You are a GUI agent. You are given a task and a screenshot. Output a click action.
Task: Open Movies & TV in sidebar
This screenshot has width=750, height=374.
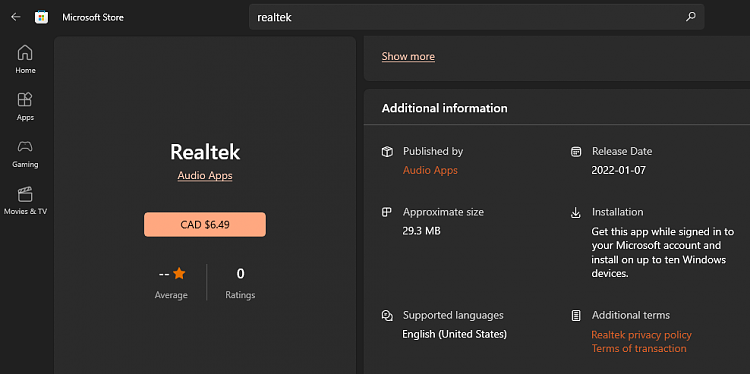(x=25, y=200)
